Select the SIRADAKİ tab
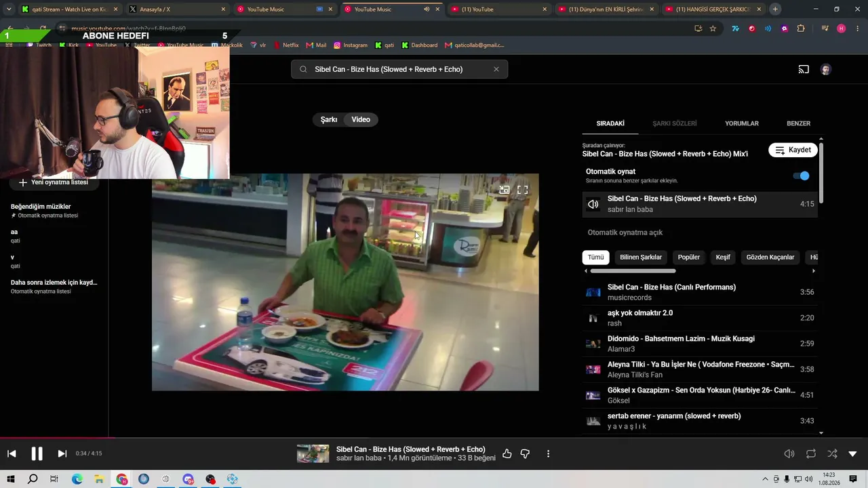 point(610,123)
